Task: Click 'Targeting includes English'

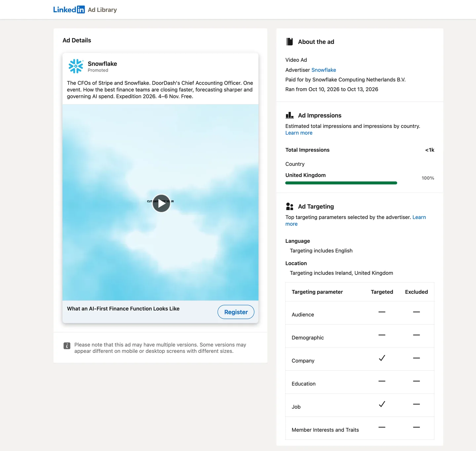Action: pos(321,251)
